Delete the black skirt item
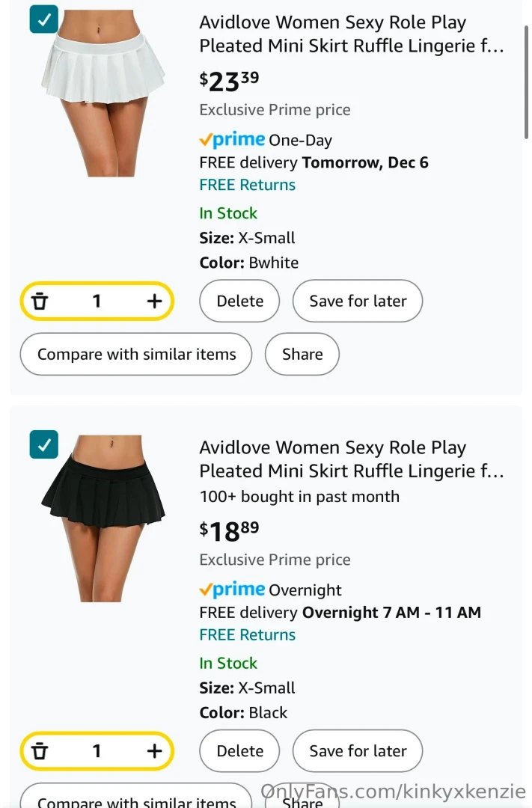The height and width of the screenshot is (808, 532). pos(239,750)
